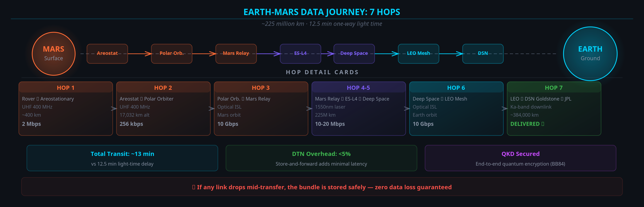This screenshot has width=644, height=207.
Task: Click the red zero data loss banner
Action: coord(322,187)
